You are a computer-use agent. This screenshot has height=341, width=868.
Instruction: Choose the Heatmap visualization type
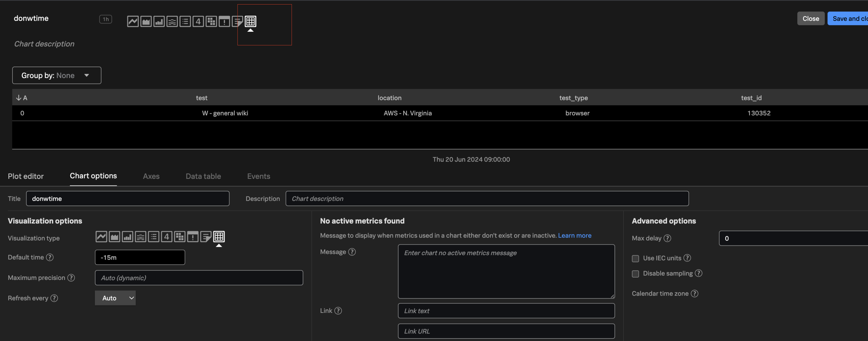tap(180, 237)
